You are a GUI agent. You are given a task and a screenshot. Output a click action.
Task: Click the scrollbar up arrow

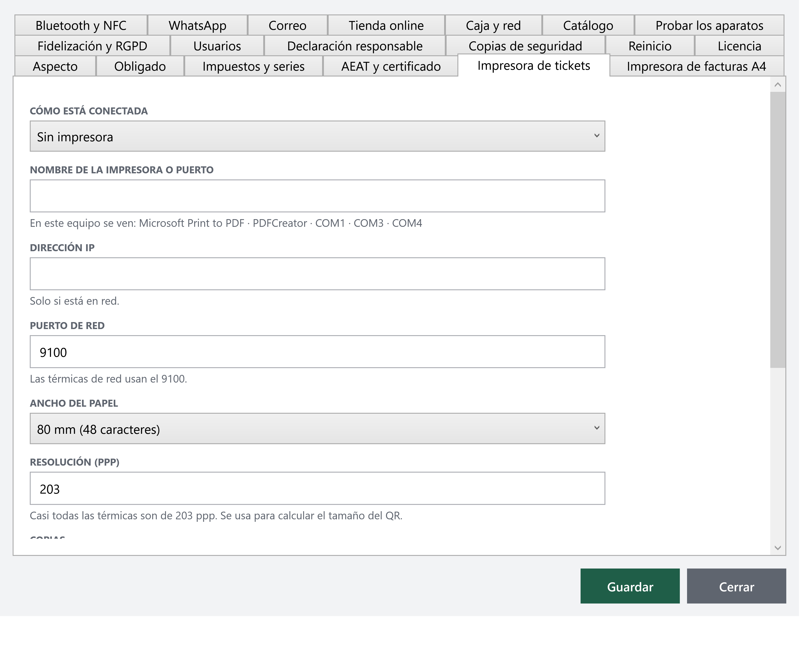[778, 85]
